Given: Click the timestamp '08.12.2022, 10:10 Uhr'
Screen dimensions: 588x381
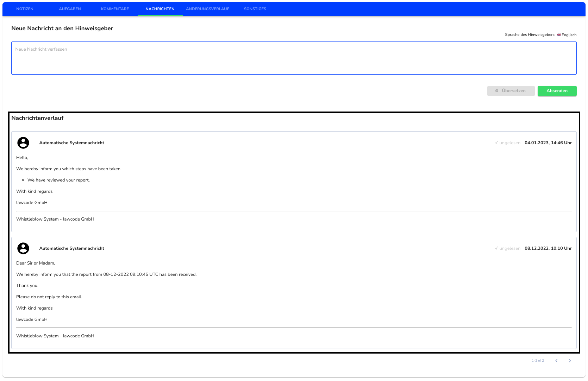Looking at the screenshot, I should click(548, 248).
